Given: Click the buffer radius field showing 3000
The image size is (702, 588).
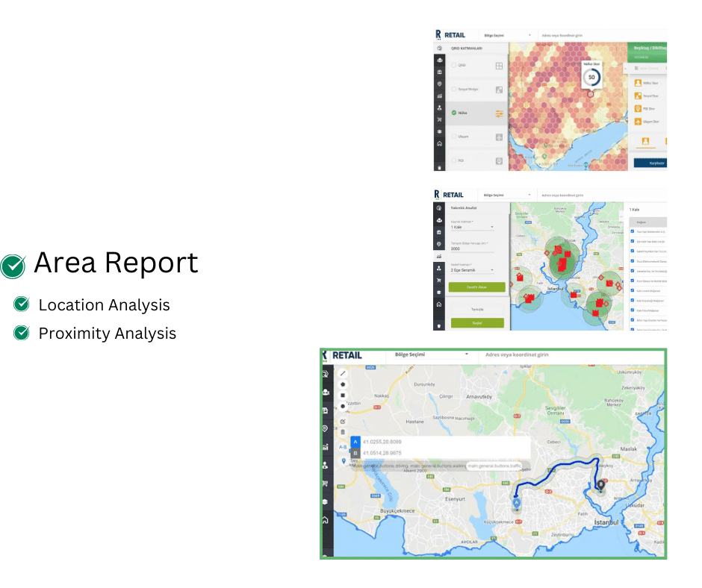Looking at the screenshot, I should [x=472, y=248].
